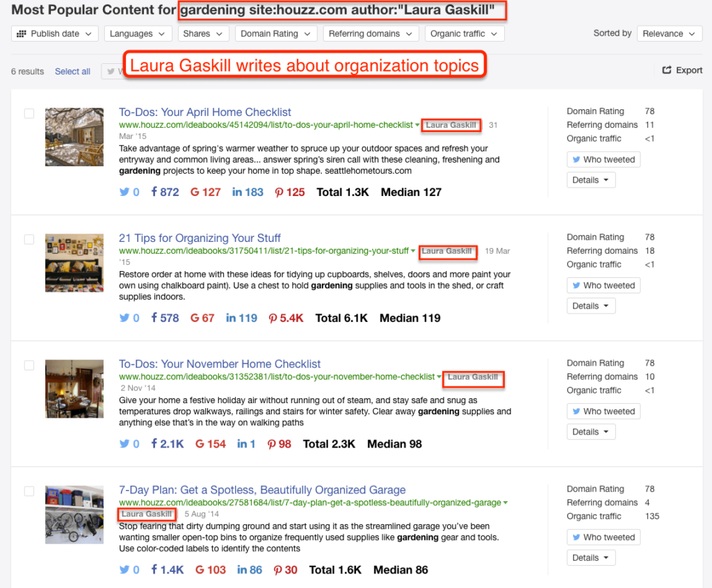Click Google icon showing 67 shares
712x588 pixels.
tap(195, 318)
